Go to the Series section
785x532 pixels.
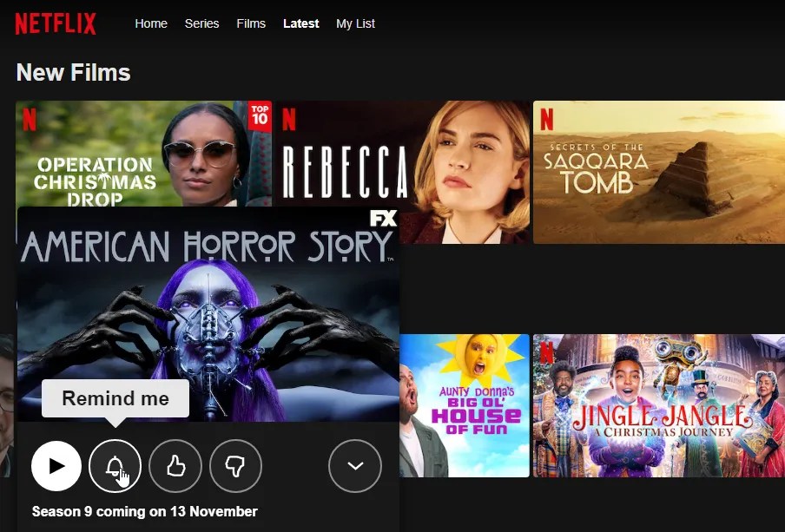pyautogui.click(x=201, y=23)
